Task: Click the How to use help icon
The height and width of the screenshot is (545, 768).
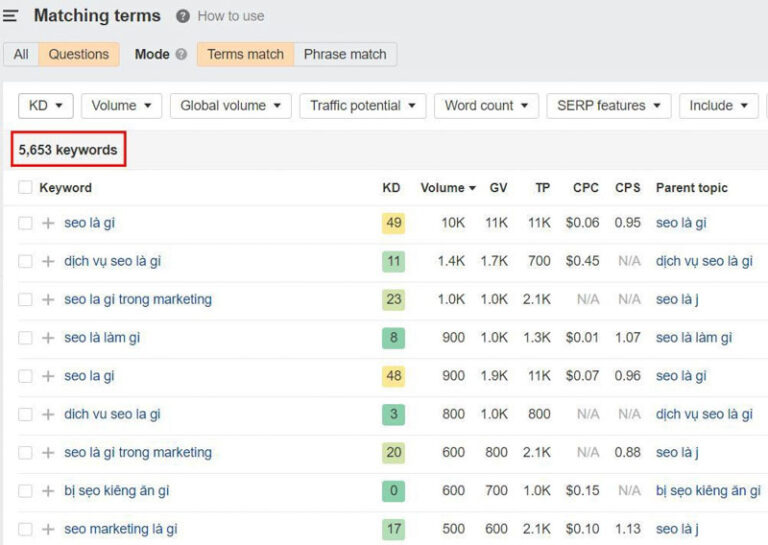Action: (x=183, y=16)
